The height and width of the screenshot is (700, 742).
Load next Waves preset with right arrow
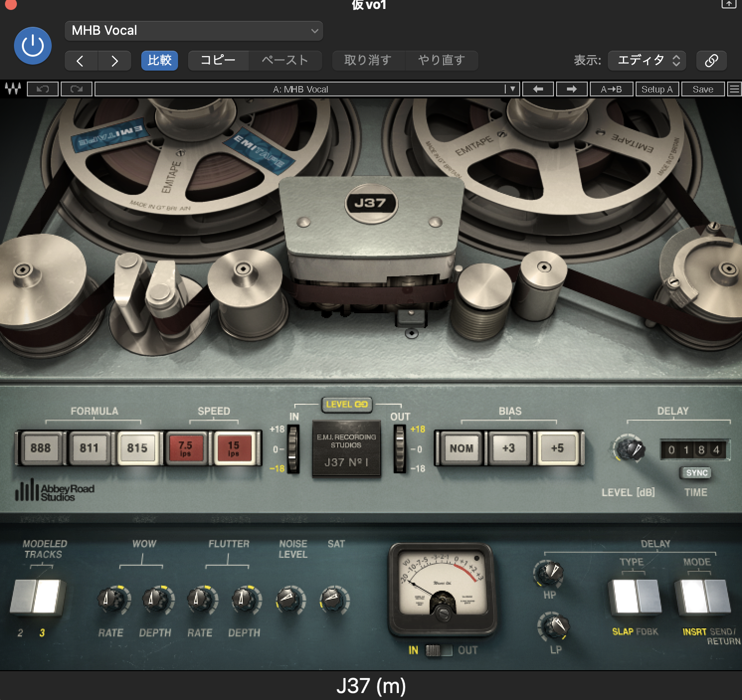(571, 89)
